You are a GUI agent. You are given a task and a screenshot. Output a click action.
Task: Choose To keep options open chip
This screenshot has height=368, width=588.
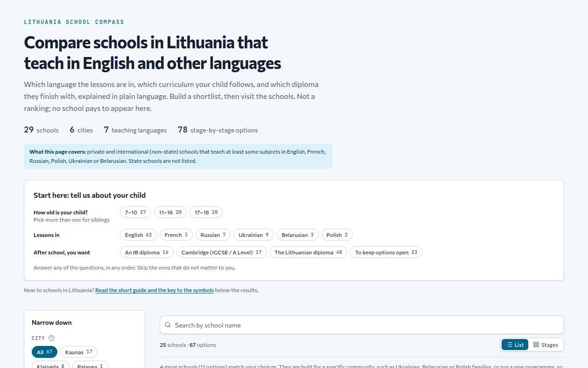pyautogui.click(x=386, y=252)
